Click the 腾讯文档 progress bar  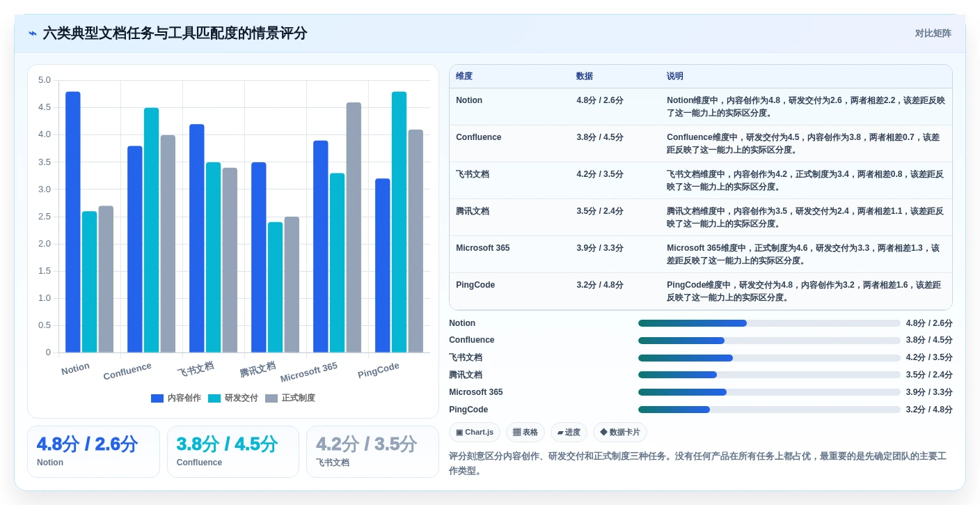[769, 375]
